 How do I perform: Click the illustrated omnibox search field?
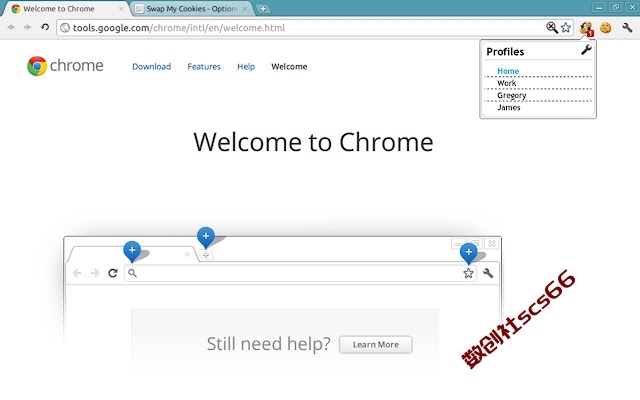pos(300,273)
